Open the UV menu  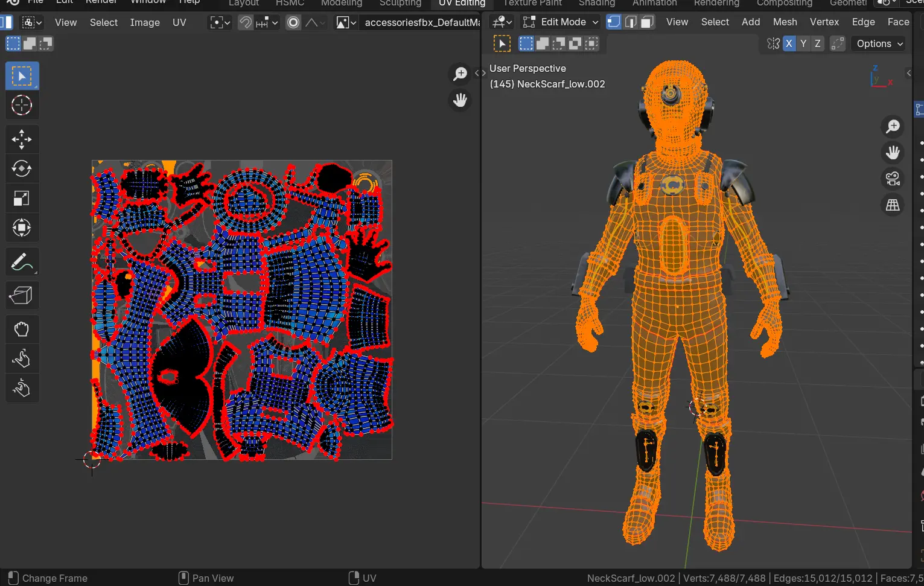179,22
